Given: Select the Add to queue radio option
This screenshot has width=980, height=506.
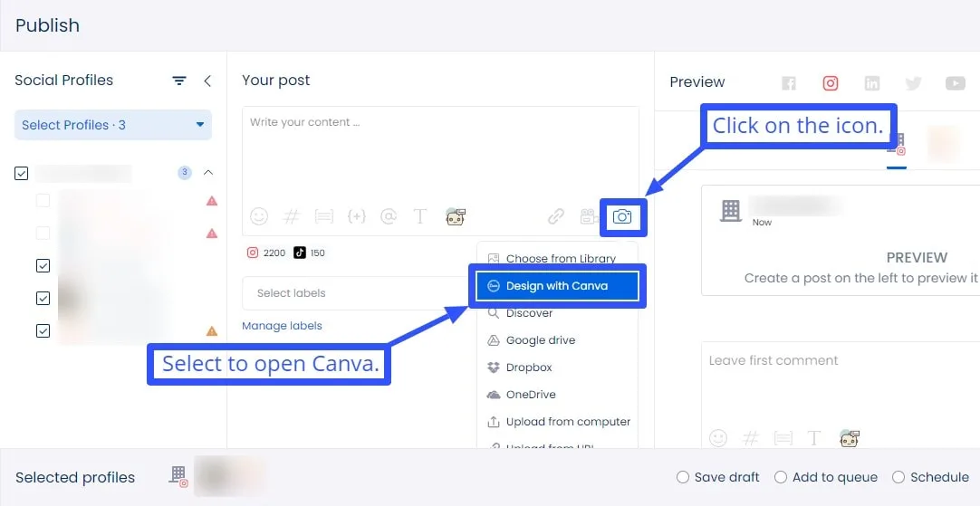Looking at the screenshot, I should coord(781,477).
